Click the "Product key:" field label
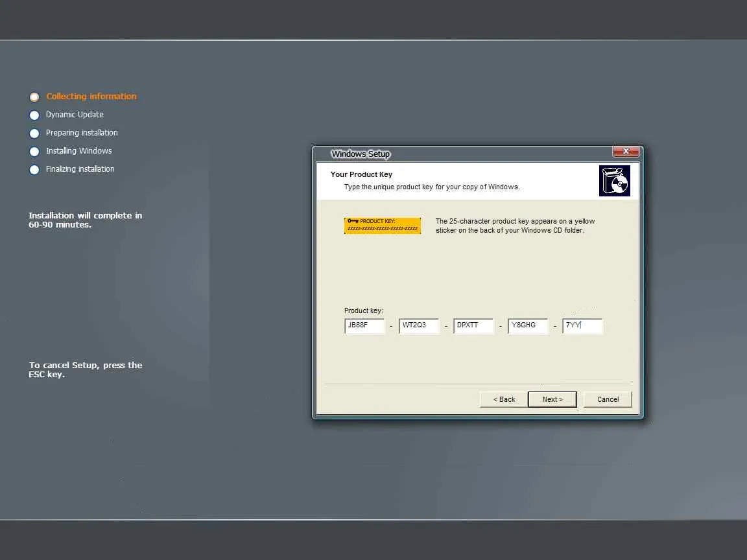 coord(364,310)
